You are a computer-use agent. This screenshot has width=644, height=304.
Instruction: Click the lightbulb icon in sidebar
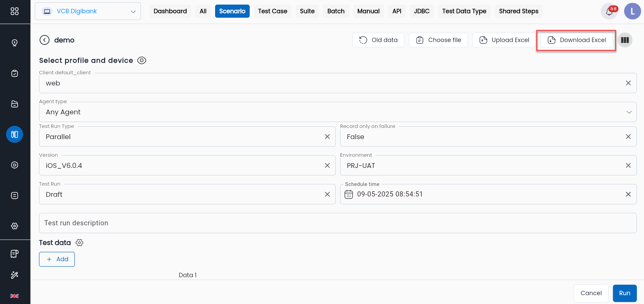tap(15, 43)
